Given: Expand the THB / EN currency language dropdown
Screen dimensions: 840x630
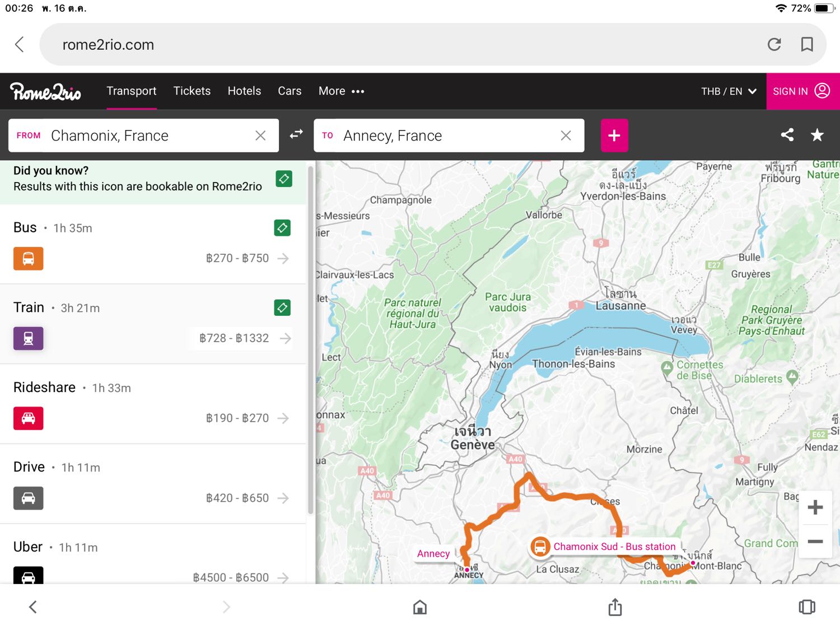Looking at the screenshot, I should pos(729,91).
